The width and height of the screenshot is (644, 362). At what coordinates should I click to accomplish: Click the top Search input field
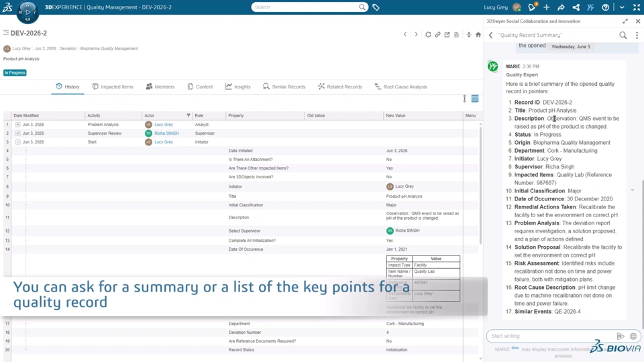[305, 7]
